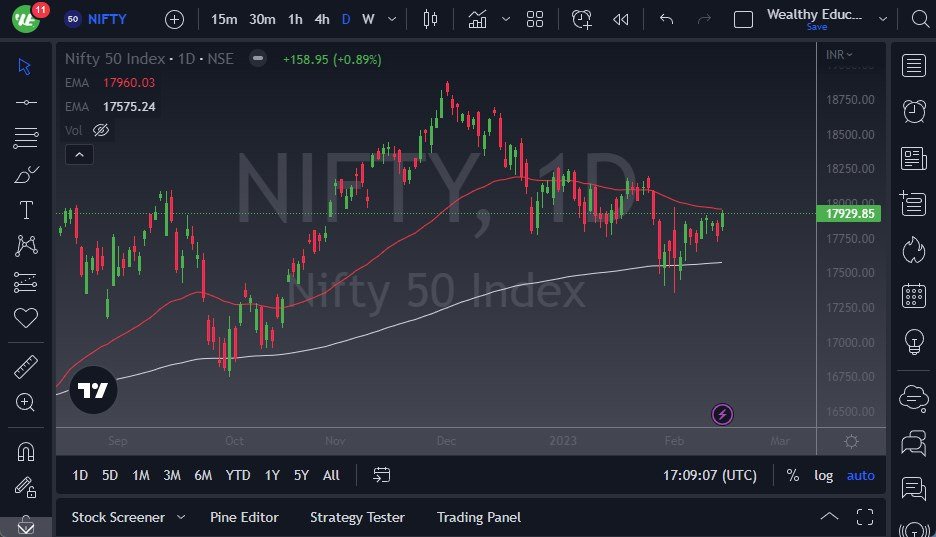Toggle the market status pill by symbol title
Viewport: 936px width, 537px height.
(x=258, y=58)
